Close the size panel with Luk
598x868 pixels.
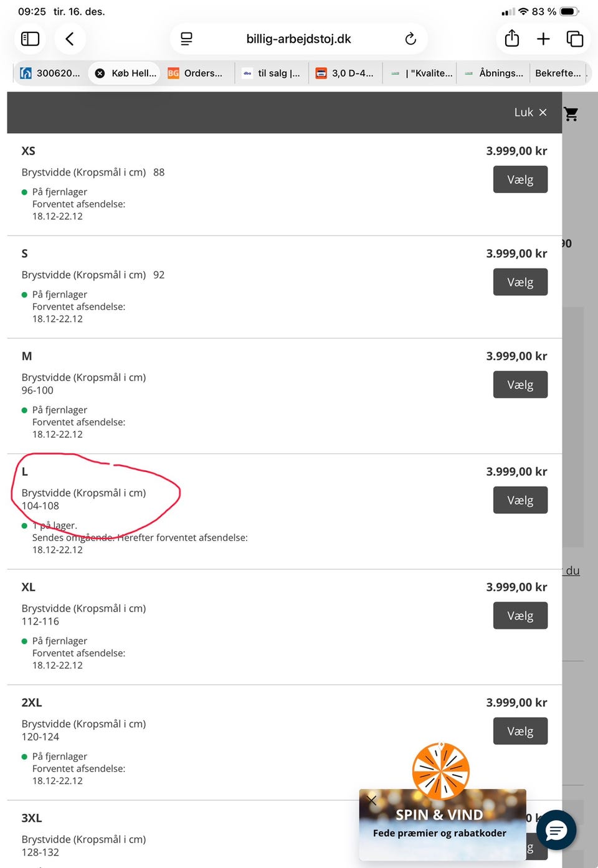(x=530, y=112)
